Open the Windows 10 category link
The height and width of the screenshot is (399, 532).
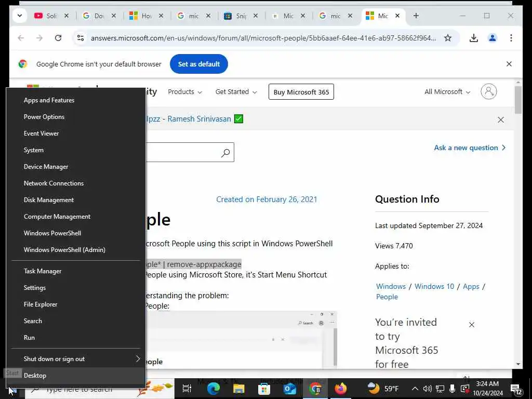pos(434,286)
